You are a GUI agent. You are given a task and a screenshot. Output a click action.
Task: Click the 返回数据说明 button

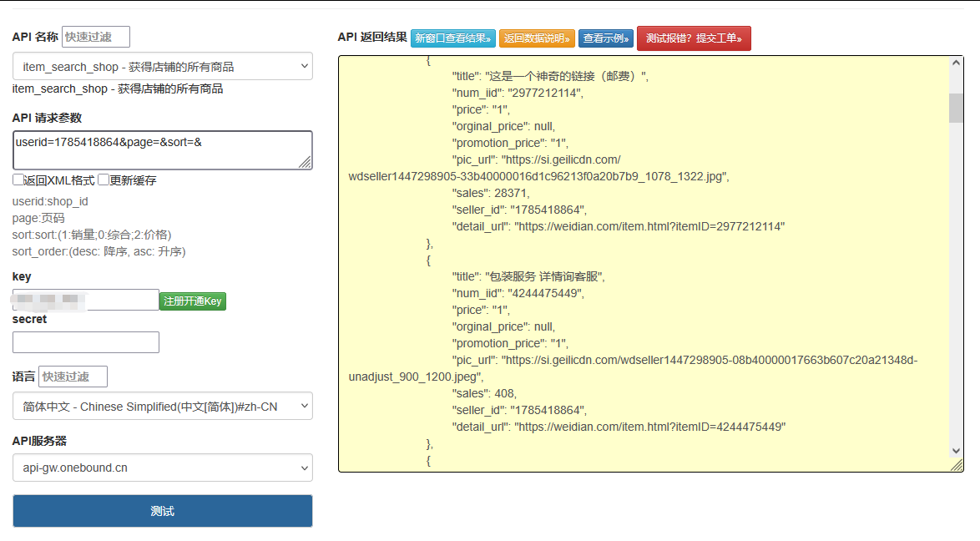point(537,38)
